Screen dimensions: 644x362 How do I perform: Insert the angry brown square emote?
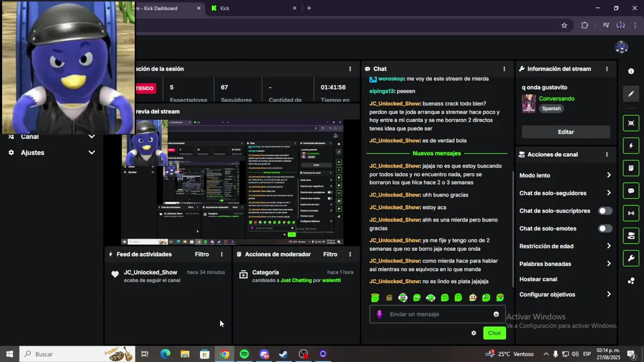389,298
